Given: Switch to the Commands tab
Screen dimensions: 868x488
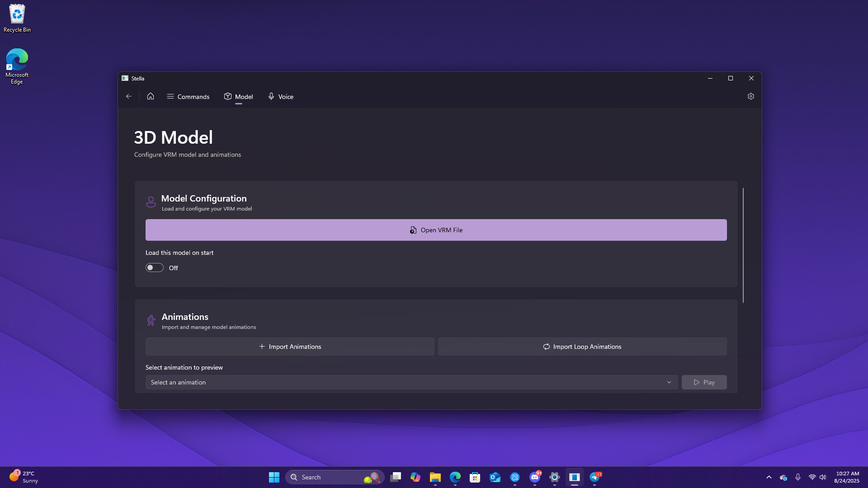Looking at the screenshot, I should pos(188,97).
